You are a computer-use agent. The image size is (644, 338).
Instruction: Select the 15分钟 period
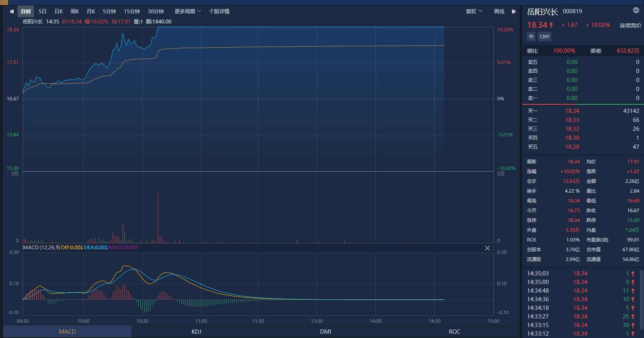point(132,12)
